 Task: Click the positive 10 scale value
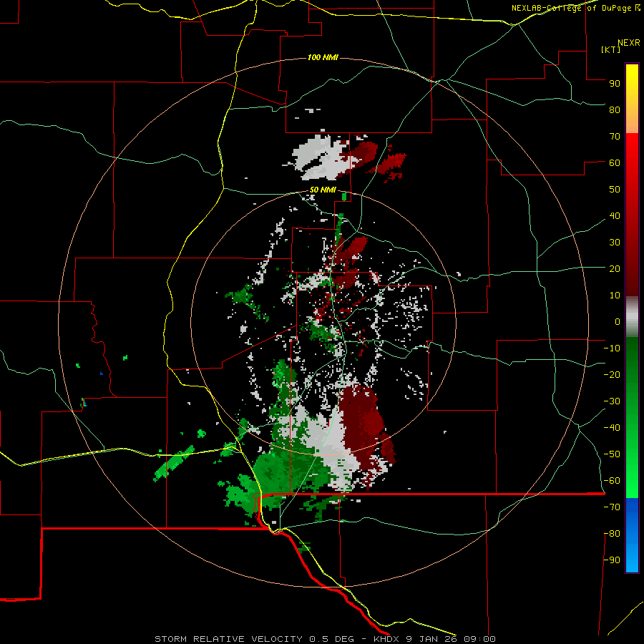(x=615, y=296)
